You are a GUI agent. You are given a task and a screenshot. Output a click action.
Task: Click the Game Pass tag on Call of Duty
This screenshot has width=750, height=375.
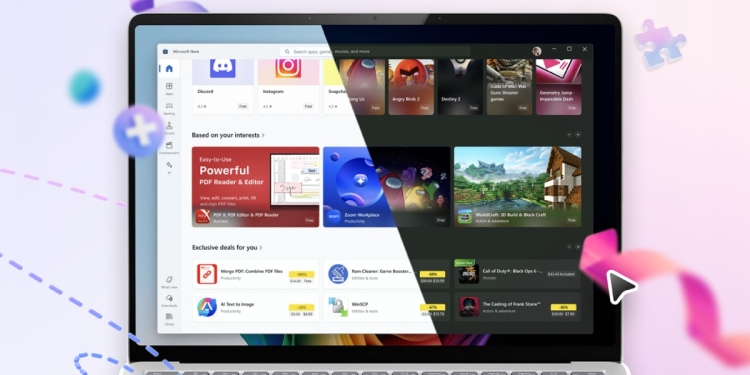tap(464, 263)
